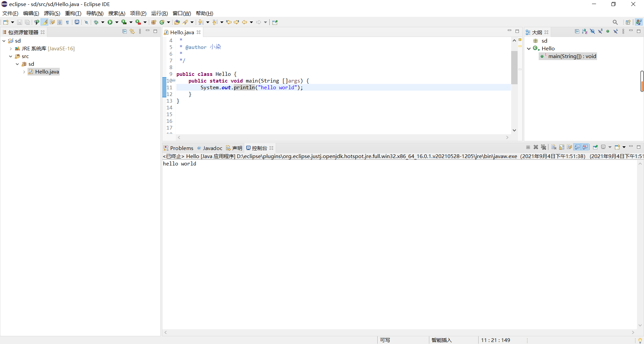Expand the JRE 系统库 node
644x344 pixels.
point(11,49)
